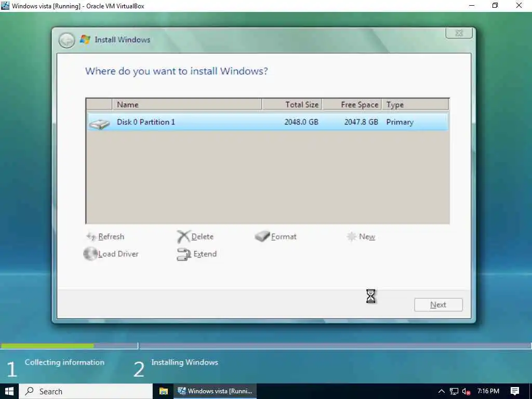Viewport: 532px width, 399px height.
Task: Click the Refresh arrows icon
Action: (x=91, y=236)
